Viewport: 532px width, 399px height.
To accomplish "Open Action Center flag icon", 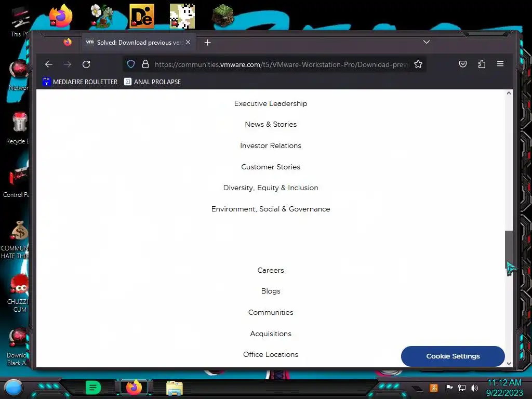I will [x=449, y=388].
